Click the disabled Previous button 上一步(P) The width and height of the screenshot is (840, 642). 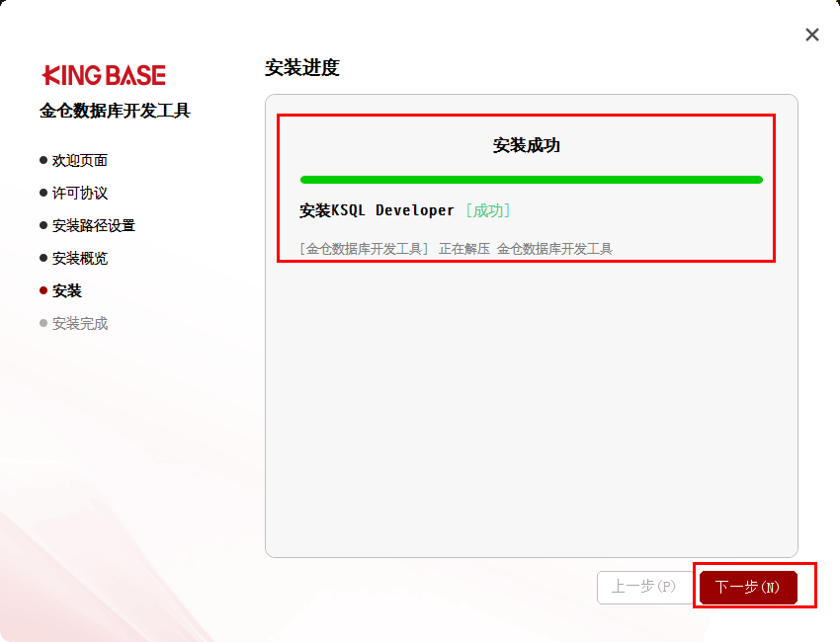(643, 587)
